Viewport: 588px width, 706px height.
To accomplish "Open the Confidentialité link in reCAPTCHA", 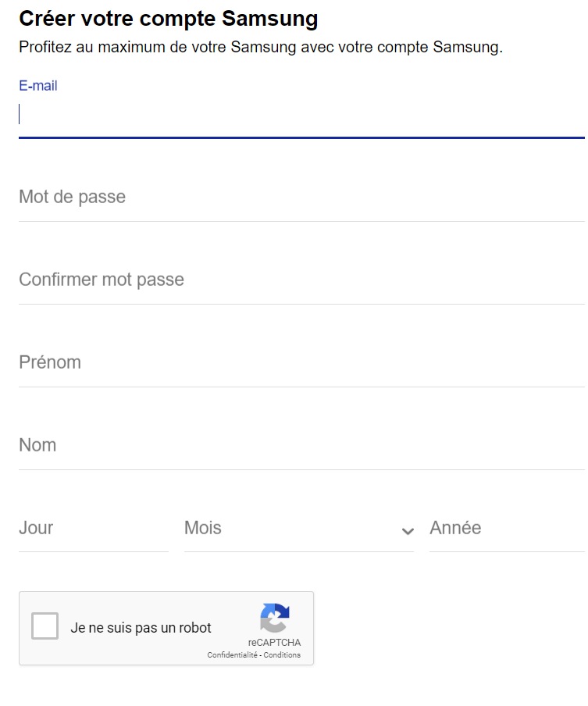I will click(232, 654).
